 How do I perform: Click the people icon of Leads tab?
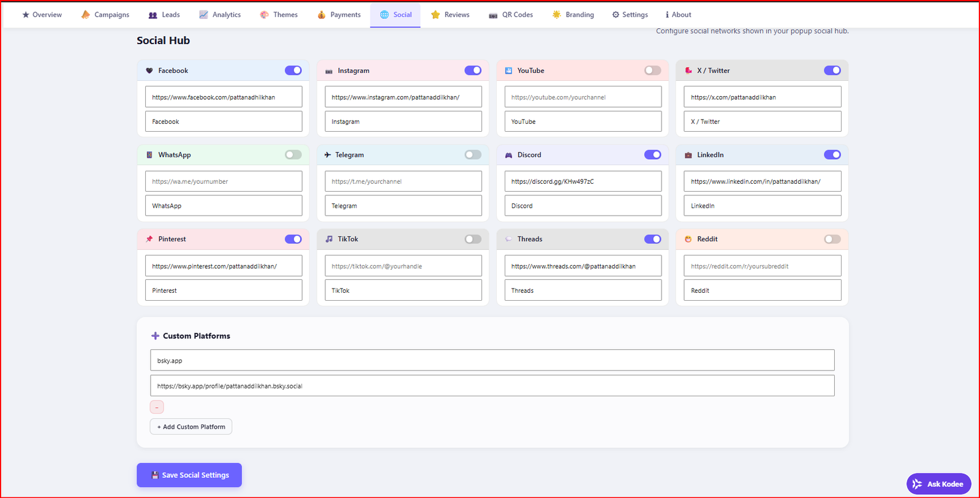click(153, 15)
